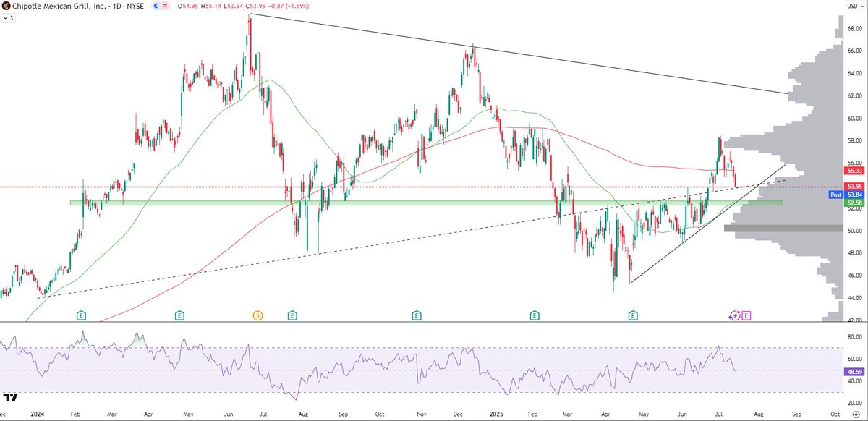Viewport: 868px width, 421px height.
Task: Click the purple lightning latest-updates icon
Action: click(x=735, y=315)
